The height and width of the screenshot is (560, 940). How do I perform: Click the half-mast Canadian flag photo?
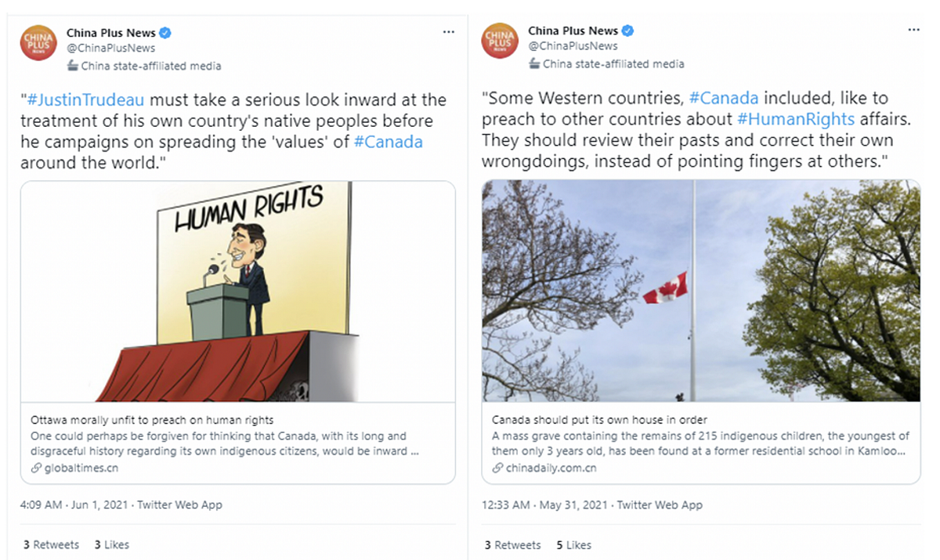[700, 291]
